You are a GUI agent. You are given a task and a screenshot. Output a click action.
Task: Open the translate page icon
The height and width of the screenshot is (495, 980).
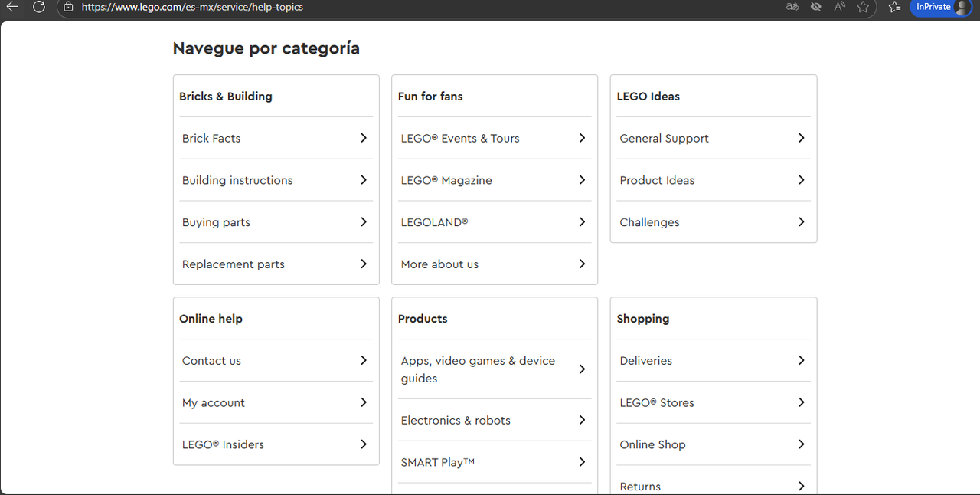(792, 7)
